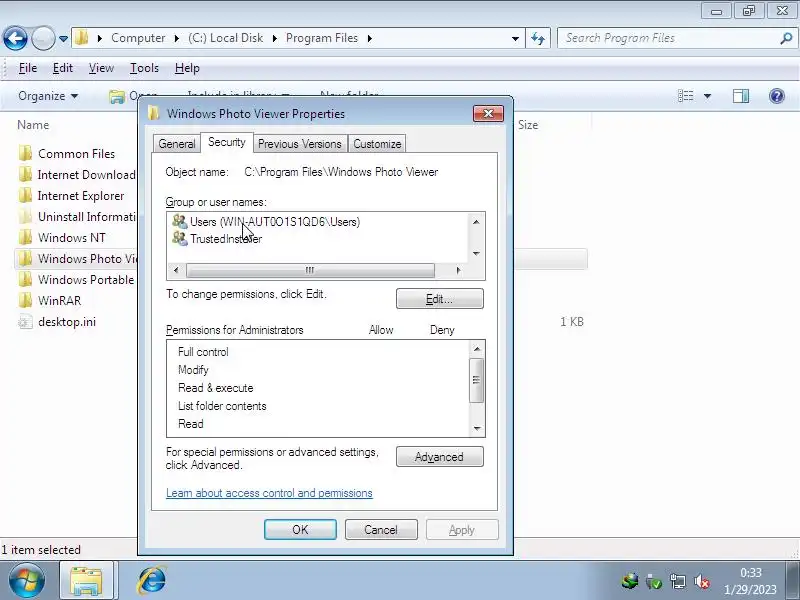Click the network tray icon
Viewport: 800px width, 600px height.
(x=678, y=581)
